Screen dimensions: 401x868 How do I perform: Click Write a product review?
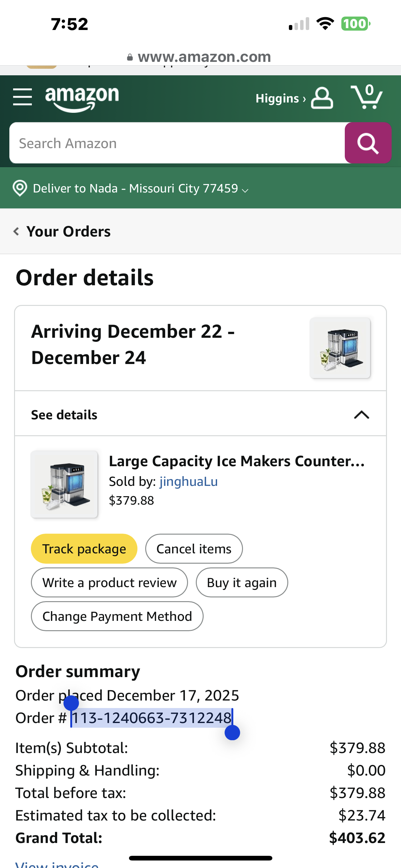(109, 582)
